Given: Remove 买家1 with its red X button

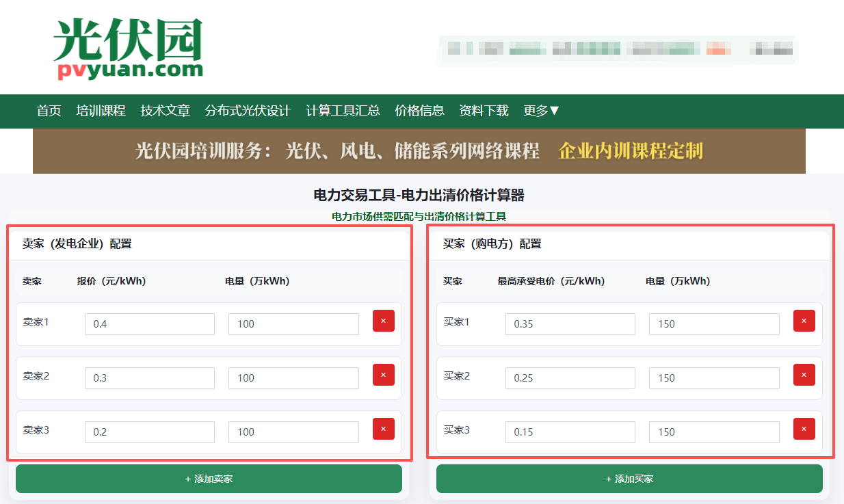Looking at the screenshot, I should click(x=804, y=321).
